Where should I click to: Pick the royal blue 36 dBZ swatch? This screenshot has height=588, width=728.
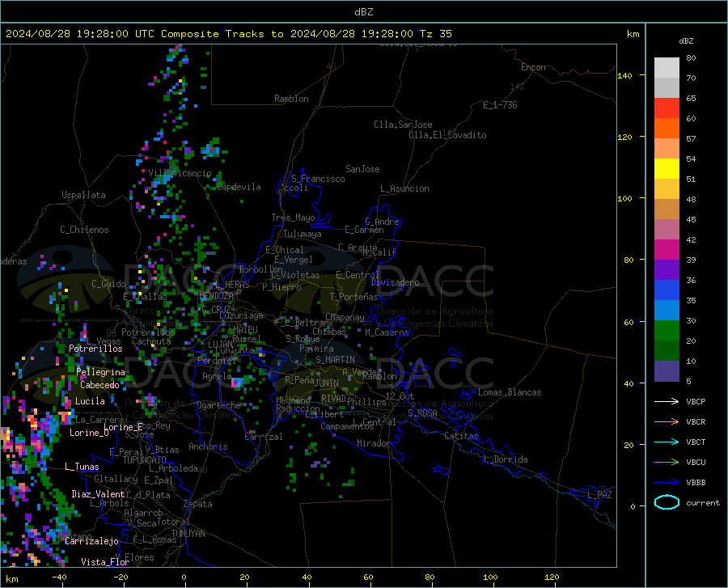[667, 290]
